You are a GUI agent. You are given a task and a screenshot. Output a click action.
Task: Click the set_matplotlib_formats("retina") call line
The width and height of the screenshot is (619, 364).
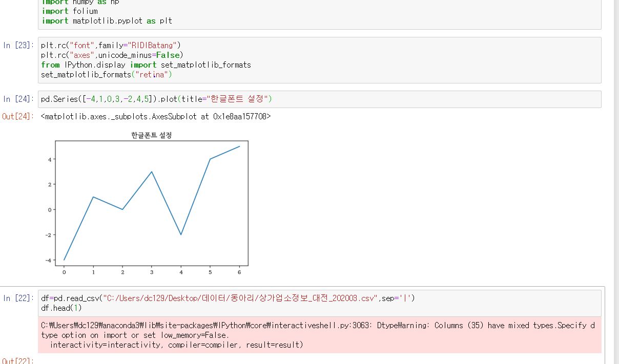(x=107, y=75)
